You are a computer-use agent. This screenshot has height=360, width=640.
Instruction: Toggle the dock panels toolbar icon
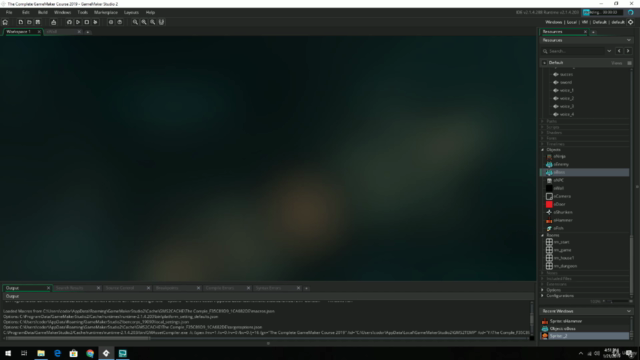click(x=161, y=22)
